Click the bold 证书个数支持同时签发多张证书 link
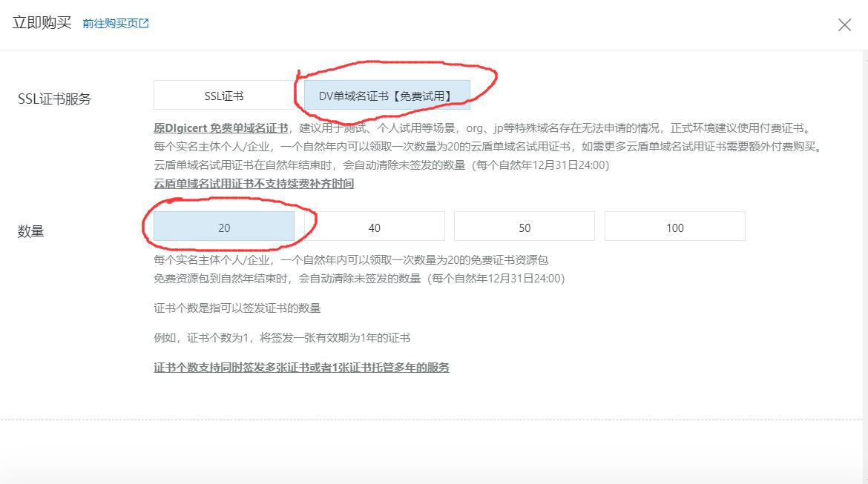This screenshot has height=484, width=868. [301, 367]
